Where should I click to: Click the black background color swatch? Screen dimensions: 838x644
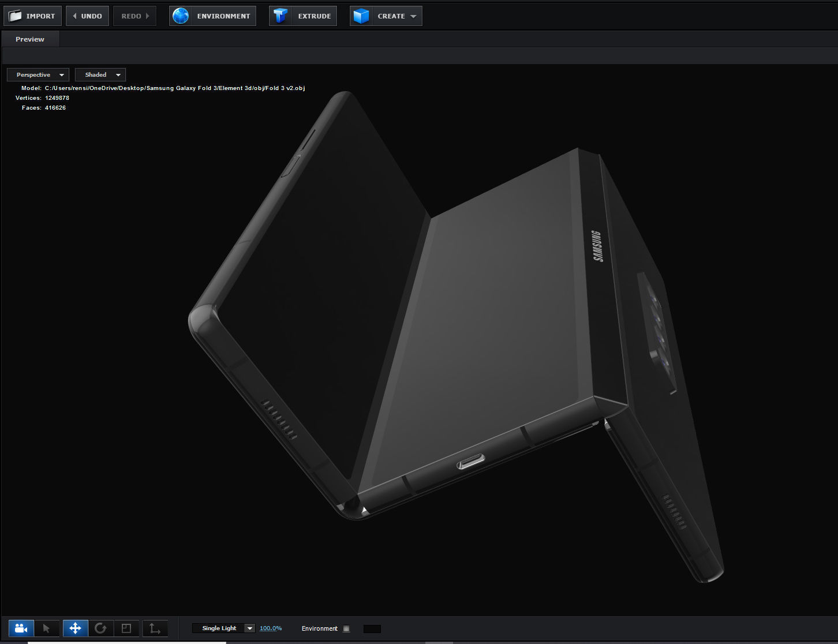tap(372, 628)
